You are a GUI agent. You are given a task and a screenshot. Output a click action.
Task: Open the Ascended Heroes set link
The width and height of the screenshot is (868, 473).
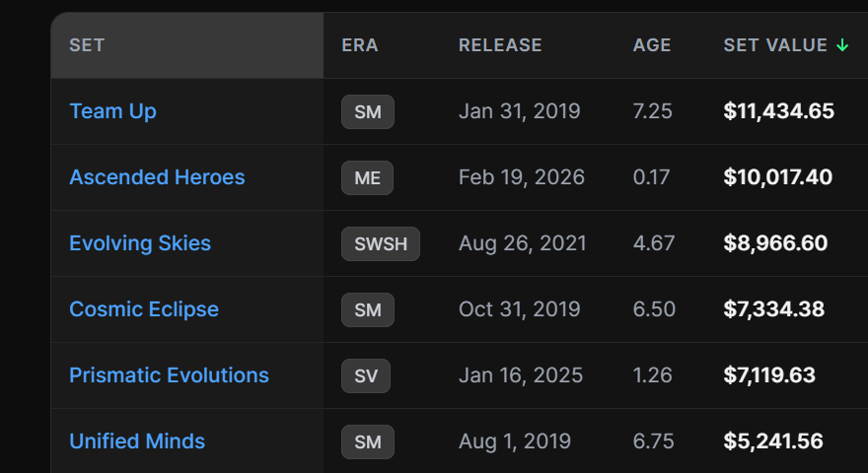point(157,177)
